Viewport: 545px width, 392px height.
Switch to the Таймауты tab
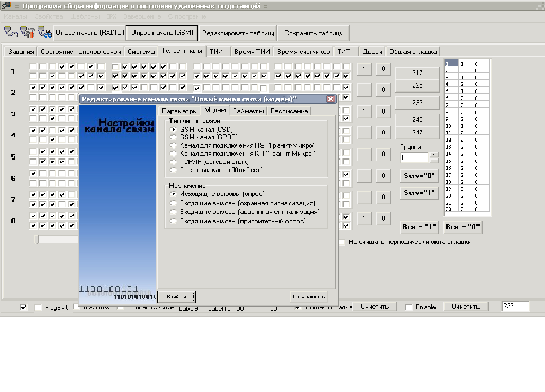tap(248, 111)
